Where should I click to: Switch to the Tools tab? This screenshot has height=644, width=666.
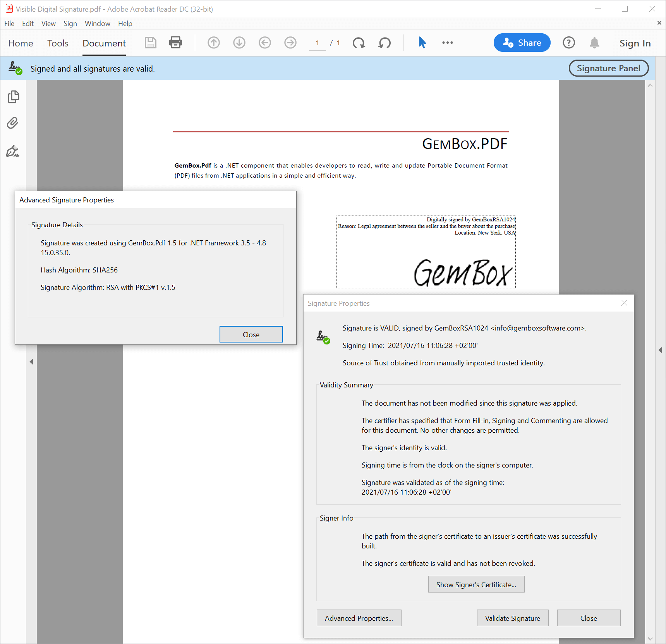[x=58, y=43]
